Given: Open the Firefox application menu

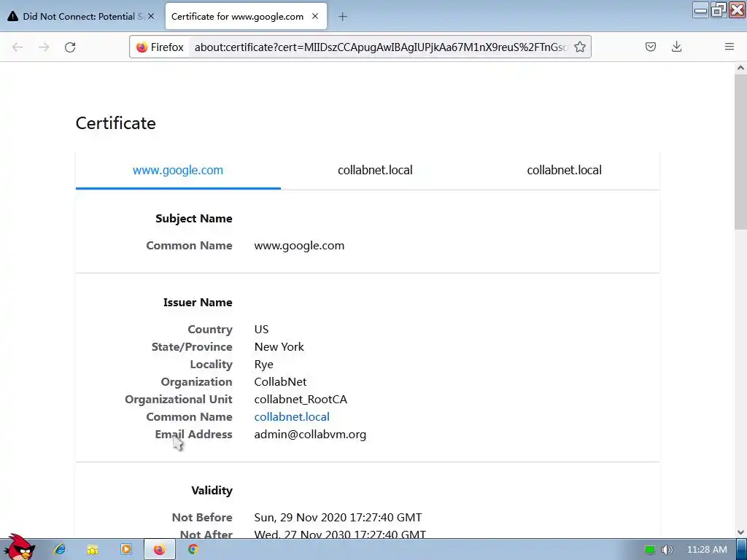Looking at the screenshot, I should [729, 47].
